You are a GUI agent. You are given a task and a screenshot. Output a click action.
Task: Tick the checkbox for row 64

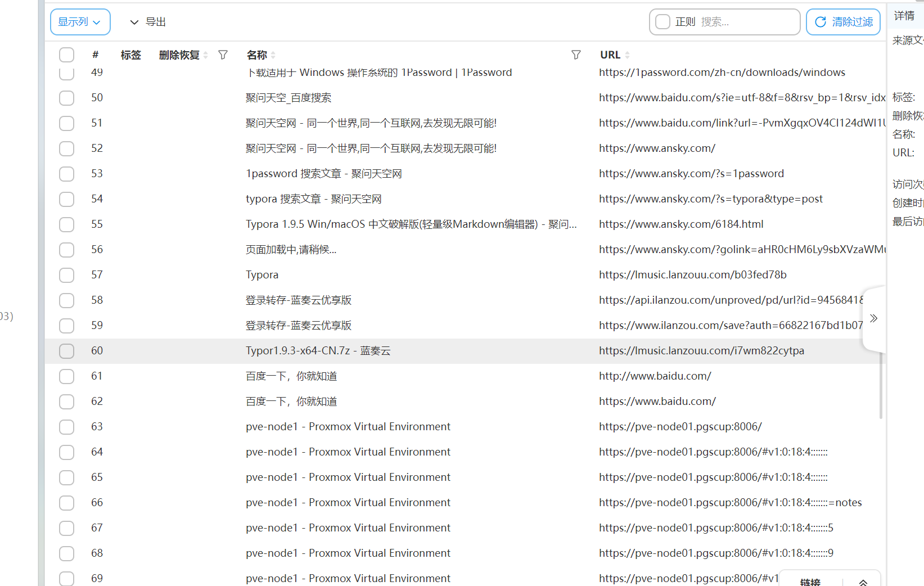pyautogui.click(x=67, y=452)
